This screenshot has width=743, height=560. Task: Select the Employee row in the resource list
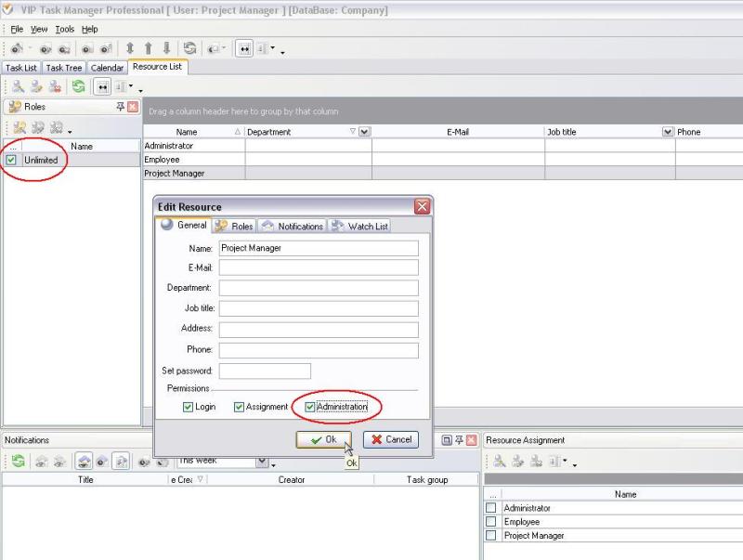coord(443,160)
